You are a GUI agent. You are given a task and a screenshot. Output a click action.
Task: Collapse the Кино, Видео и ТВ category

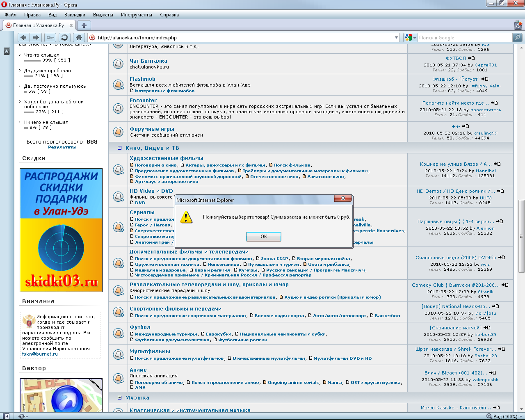120,148
